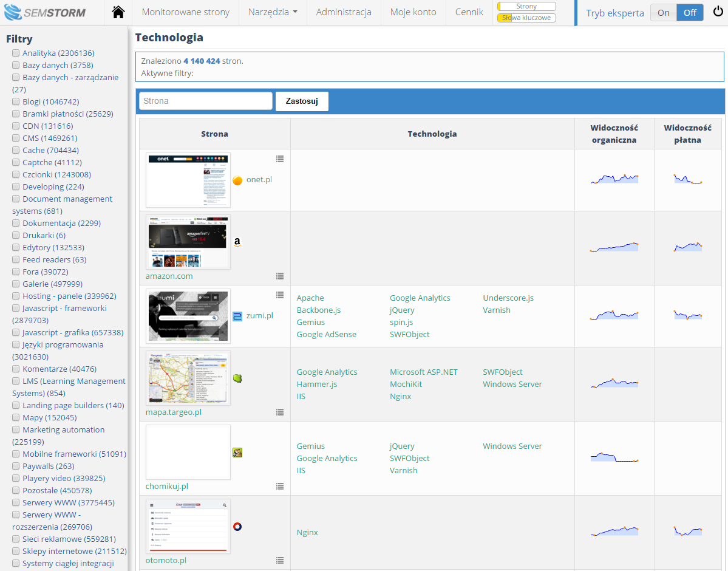Open the chomikuj.pl organic visibility sparkline
The width and height of the screenshot is (728, 571).
tap(614, 457)
